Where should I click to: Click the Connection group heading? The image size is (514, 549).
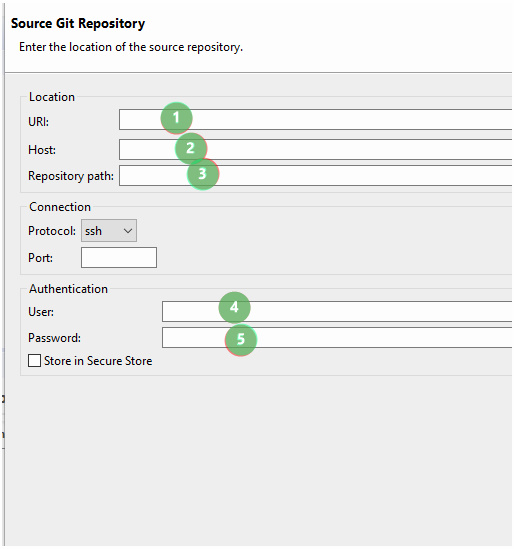tap(60, 207)
